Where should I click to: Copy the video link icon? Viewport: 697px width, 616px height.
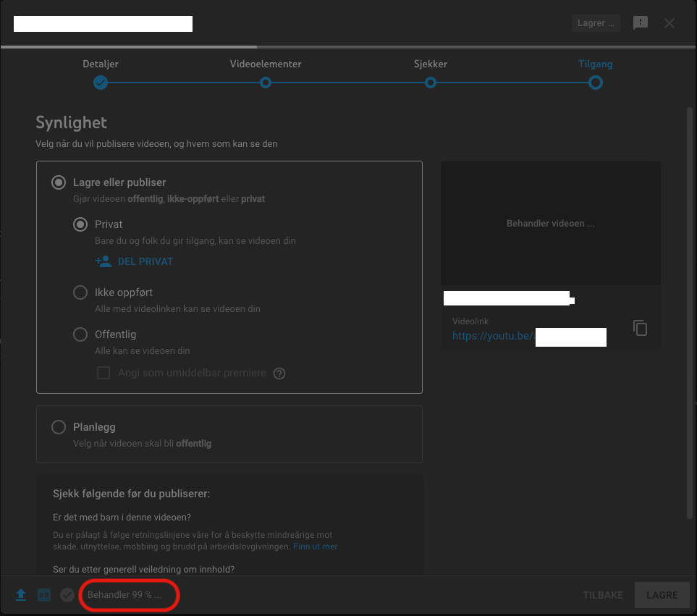click(640, 328)
